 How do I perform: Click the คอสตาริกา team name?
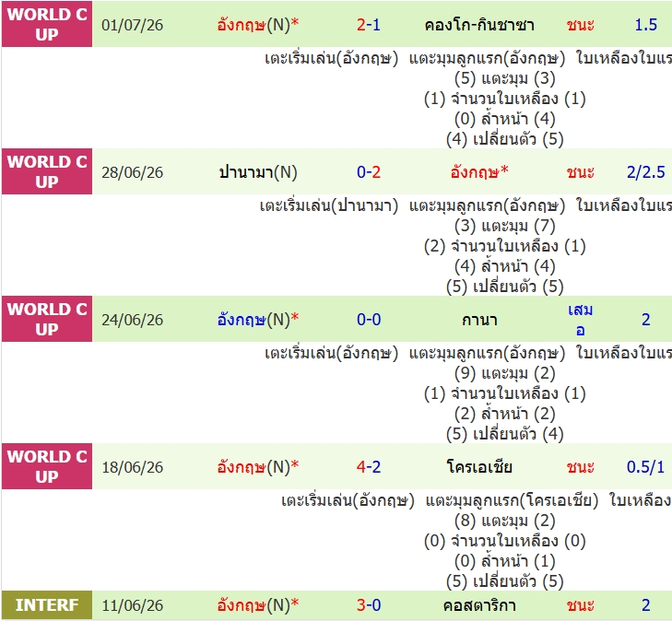(x=479, y=605)
